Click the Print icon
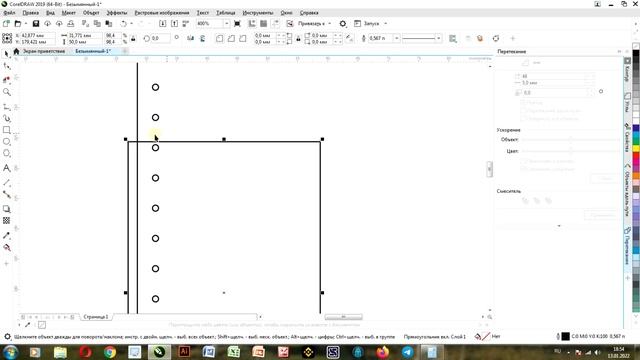640x360 pixels. [x=71, y=24]
